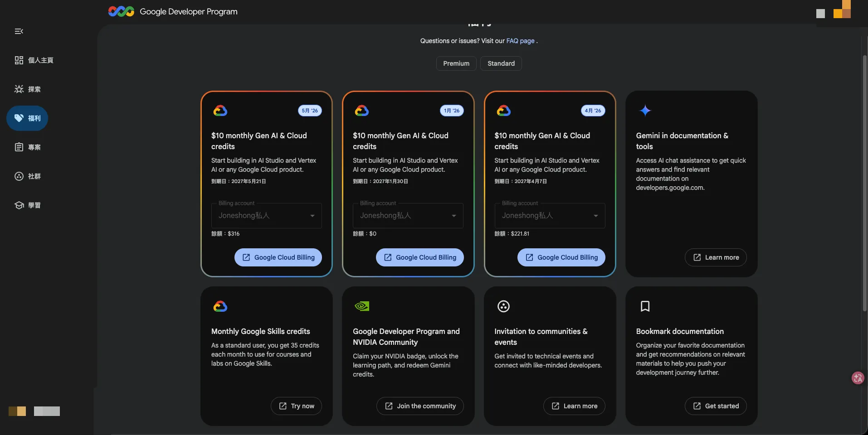This screenshot has width=868, height=435.
Task: Open Google Cloud Billing for $316 balance card
Action: tap(278, 257)
